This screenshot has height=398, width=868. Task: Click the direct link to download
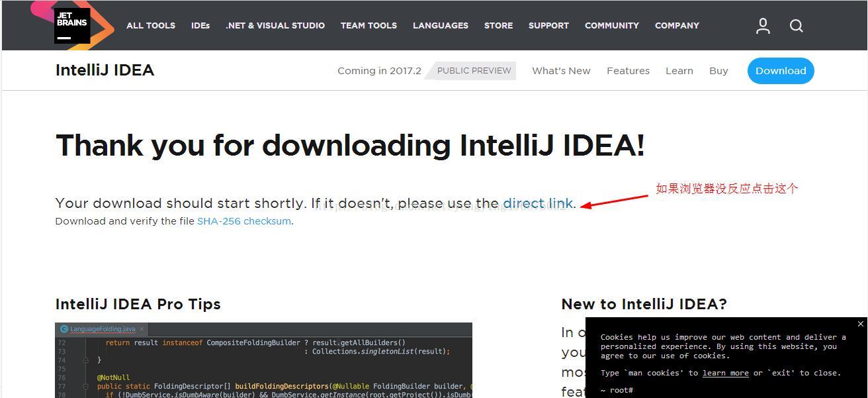538,203
